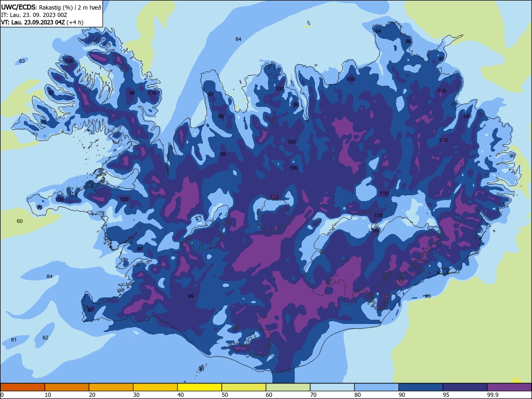Click the 'VT: Lau. 23.09.2023 04Z (+4 h)' line

click(42, 22)
